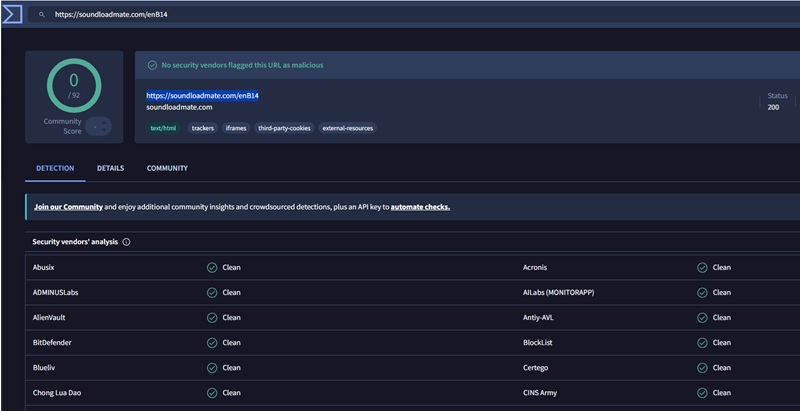Click the clean checkmark icon for Abusix
800x411 pixels.
pyautogui.click(x=212, y=268)
